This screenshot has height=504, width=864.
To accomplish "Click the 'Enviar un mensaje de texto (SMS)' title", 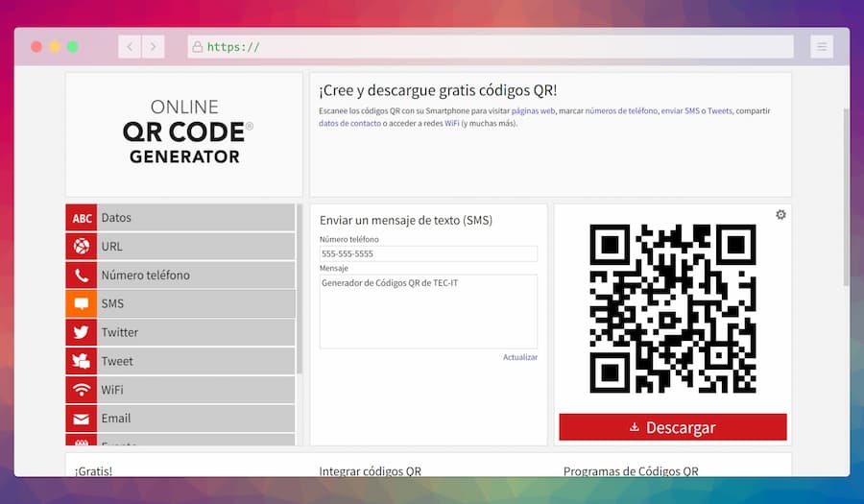I will pyautogui.click(x=406, y=221).
